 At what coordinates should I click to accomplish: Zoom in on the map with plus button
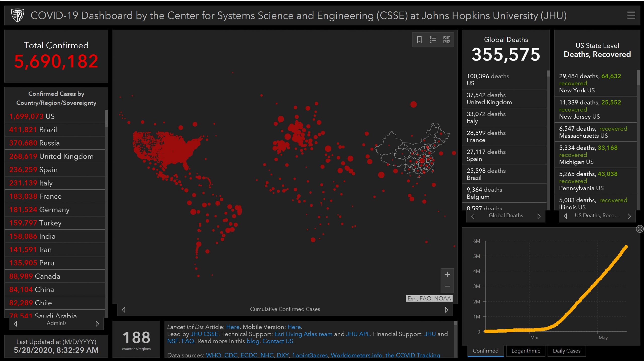(447, 274)
